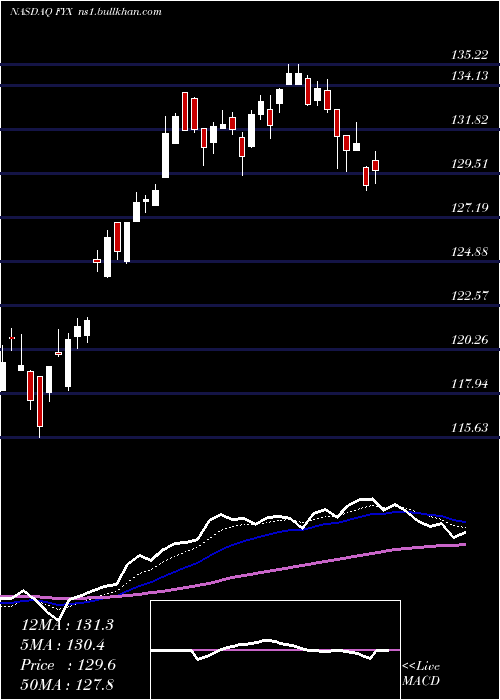This screenshot has width=500, height=700.
Task: Select the 120.26 price level label
Action: pyautogui.click(x=470, y=340)
